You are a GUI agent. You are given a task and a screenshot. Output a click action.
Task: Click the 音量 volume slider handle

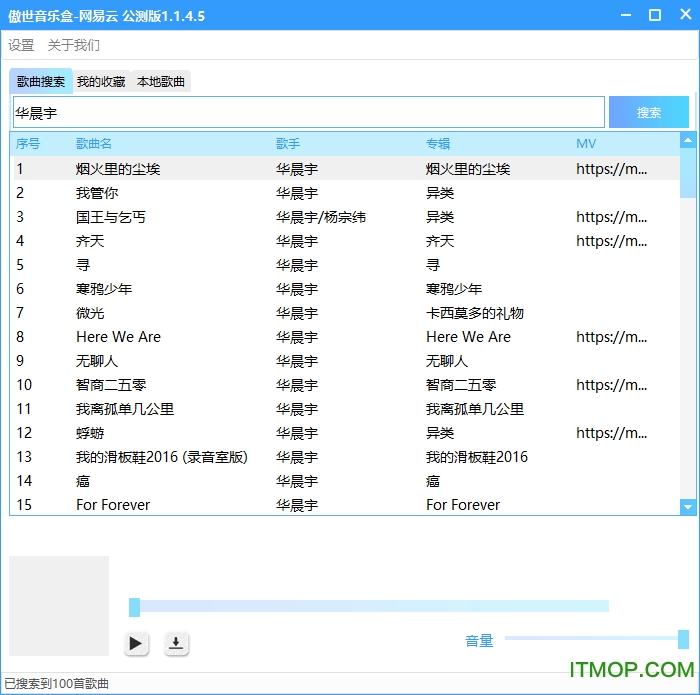click(x=683, y=639)
